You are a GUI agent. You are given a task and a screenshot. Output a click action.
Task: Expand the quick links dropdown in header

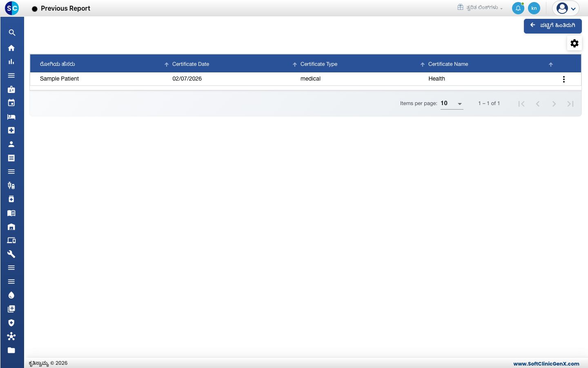[x=480, y=7]
